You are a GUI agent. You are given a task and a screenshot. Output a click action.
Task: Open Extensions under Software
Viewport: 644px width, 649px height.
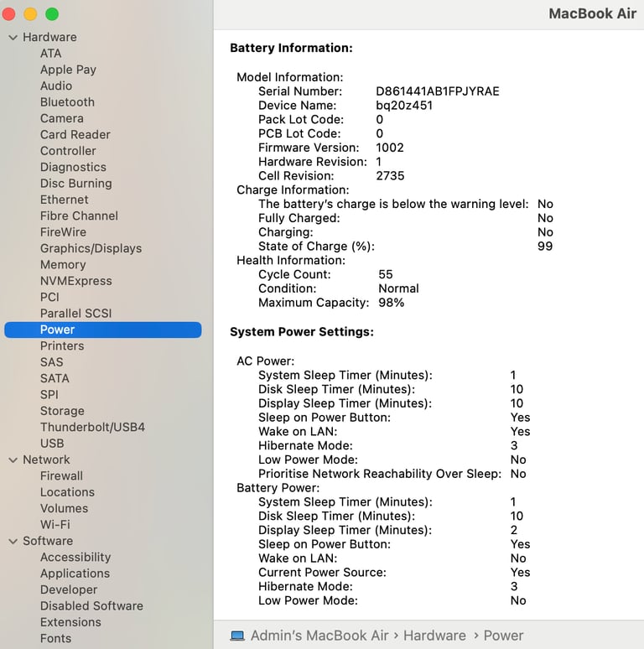pyautogui.click(x=70, y=622)
